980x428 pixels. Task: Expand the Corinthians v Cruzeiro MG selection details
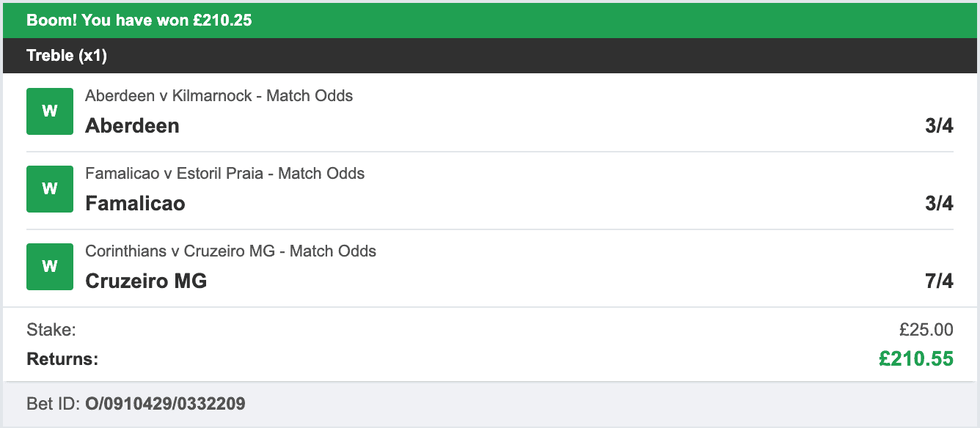click(x=230, y=251)
